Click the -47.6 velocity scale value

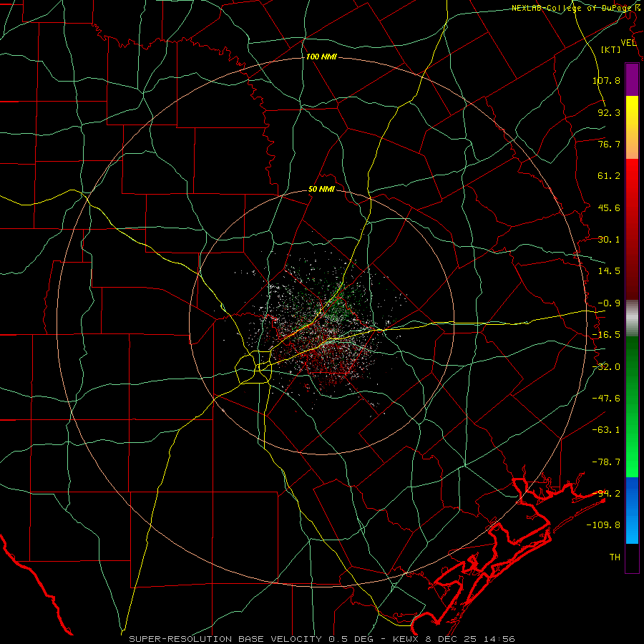606,399
